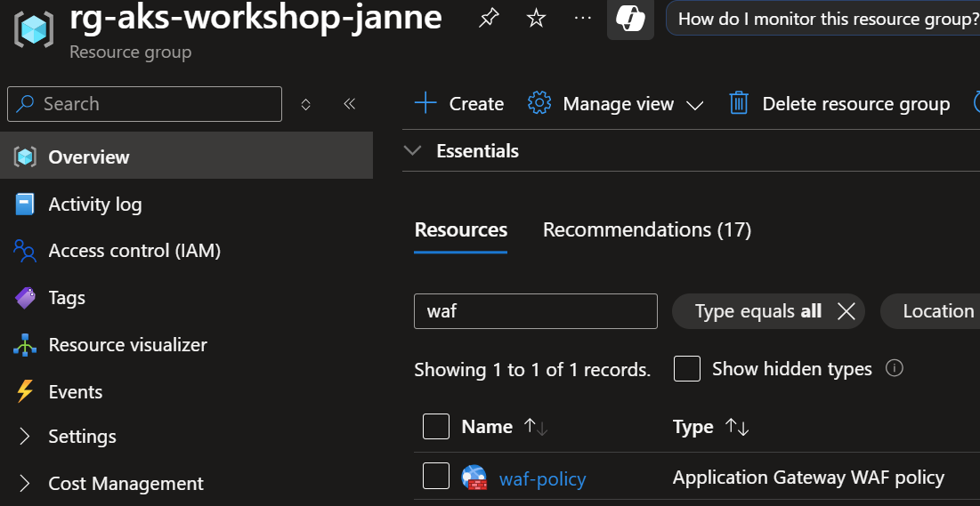This screenshot has height=506, width=980.
Task: Open Activity log in sidebar
Action: (x=94, y=205)
